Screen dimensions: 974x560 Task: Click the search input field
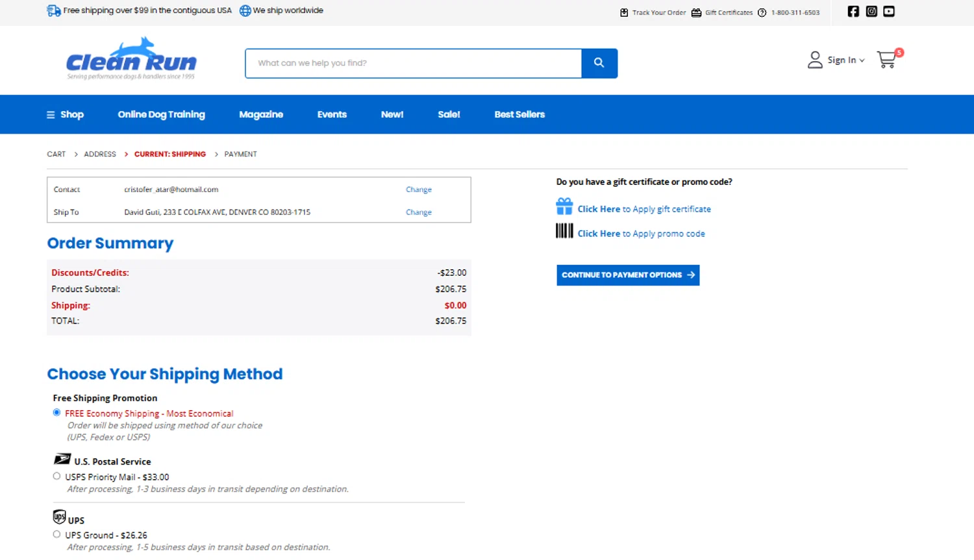[414, 63]
